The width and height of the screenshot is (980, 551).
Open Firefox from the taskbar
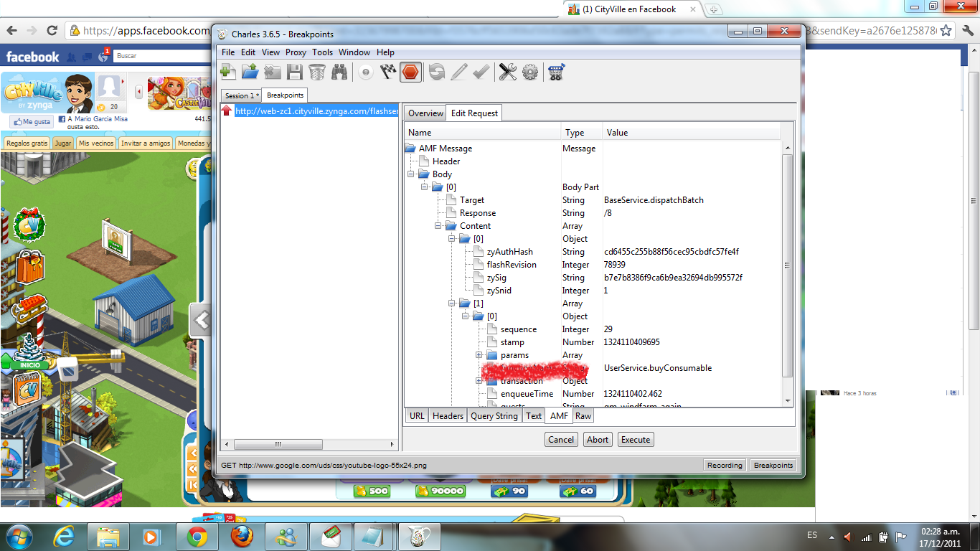242,537
